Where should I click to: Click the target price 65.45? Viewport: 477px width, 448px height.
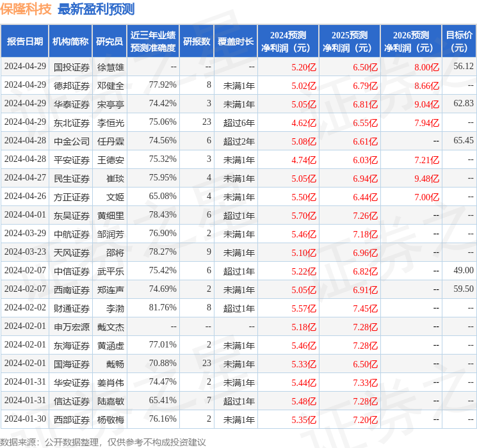[x=464, y=141]
